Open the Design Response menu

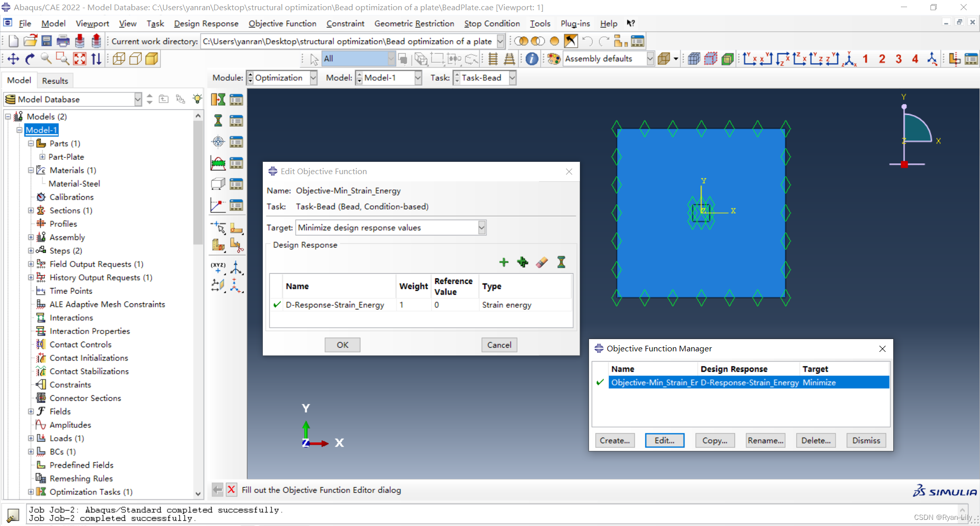click(x=206, y=23)
